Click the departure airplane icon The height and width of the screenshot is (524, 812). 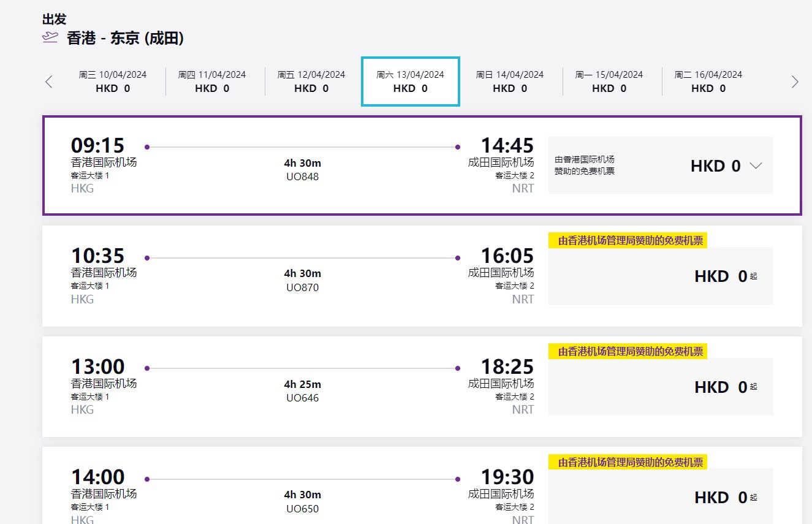click(x=50, y=38)
